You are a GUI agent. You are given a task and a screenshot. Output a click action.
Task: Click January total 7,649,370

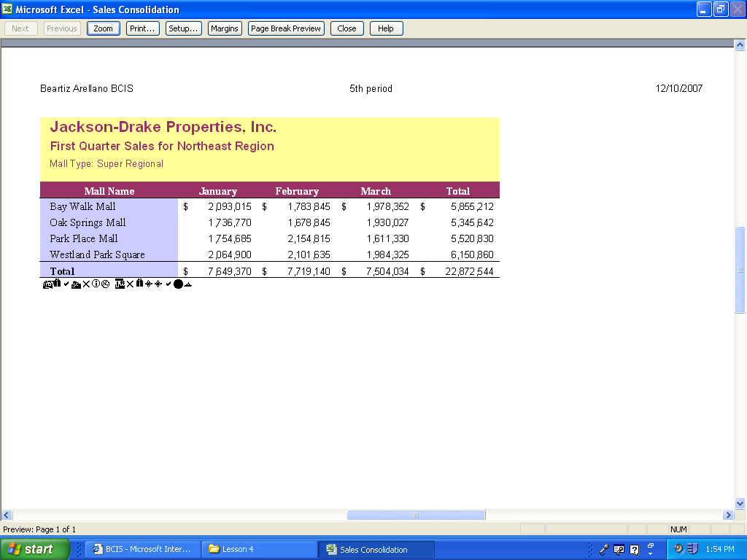click(230, 271)
